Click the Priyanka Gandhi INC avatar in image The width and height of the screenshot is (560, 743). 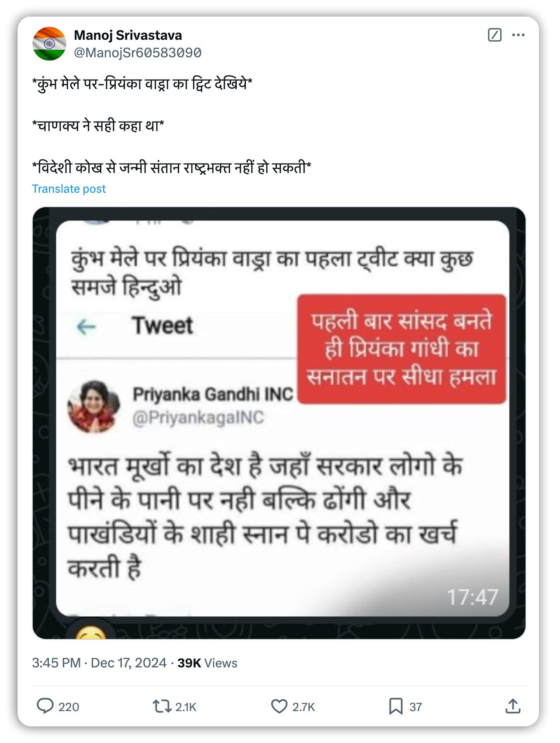pos(93,406)
